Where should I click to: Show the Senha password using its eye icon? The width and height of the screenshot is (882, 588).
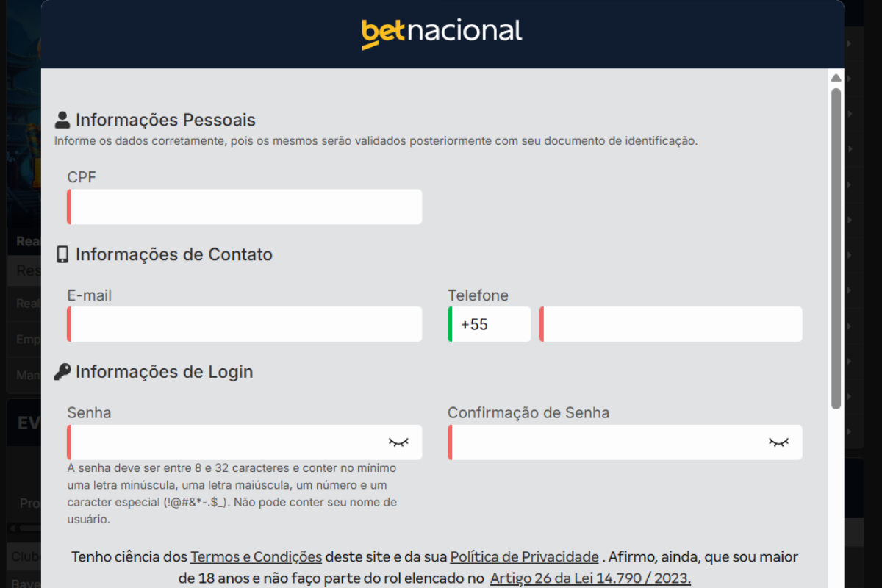(x=399, y=442)
